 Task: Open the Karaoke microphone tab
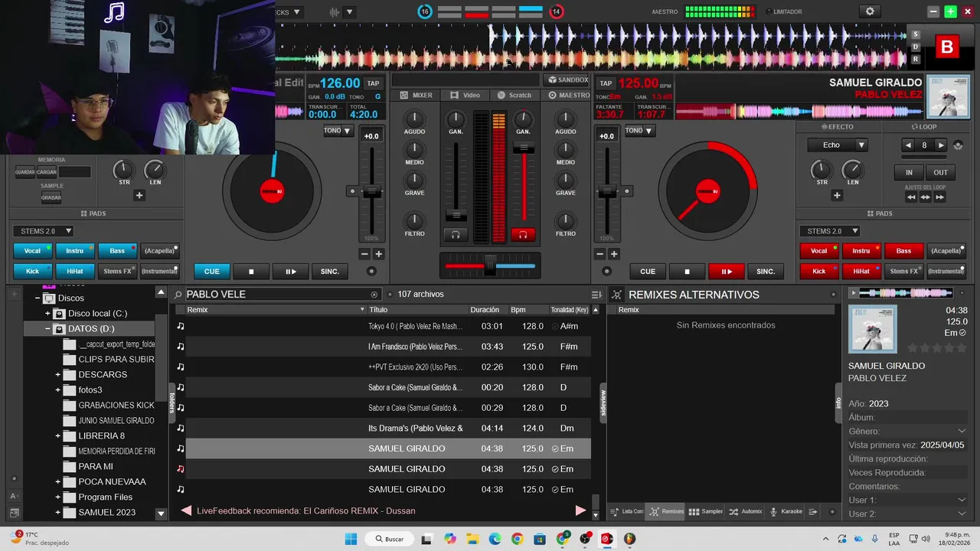(786, 511)
